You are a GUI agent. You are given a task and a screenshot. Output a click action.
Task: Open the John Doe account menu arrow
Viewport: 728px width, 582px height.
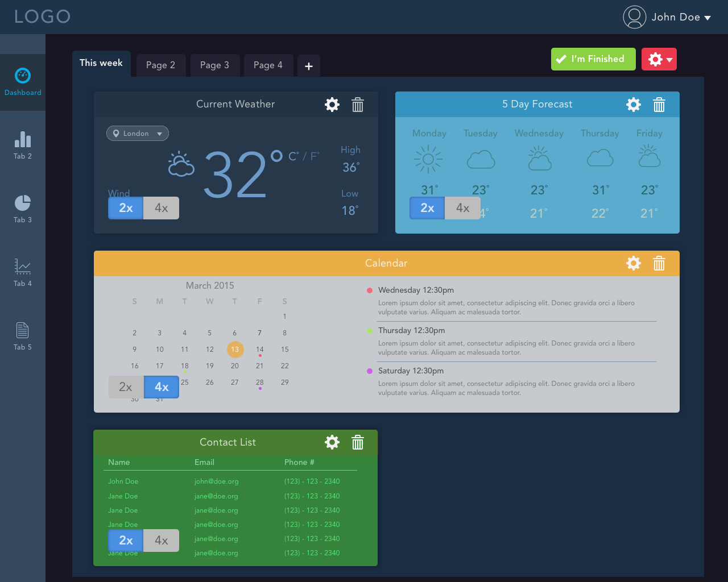pyautogui.click(x=708, y=18)
